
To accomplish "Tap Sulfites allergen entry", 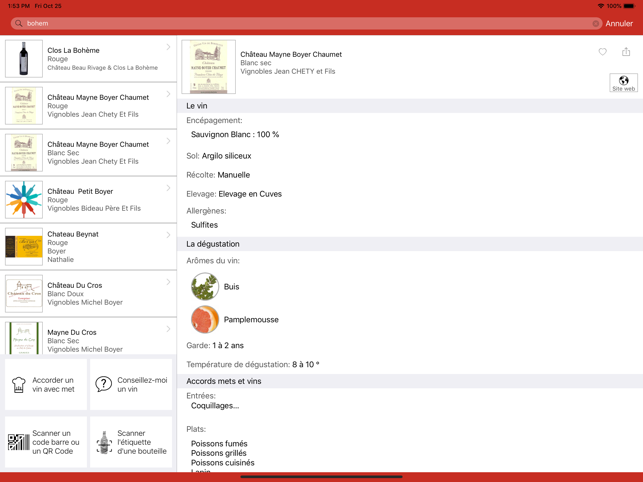I will [x=204, y=225].
